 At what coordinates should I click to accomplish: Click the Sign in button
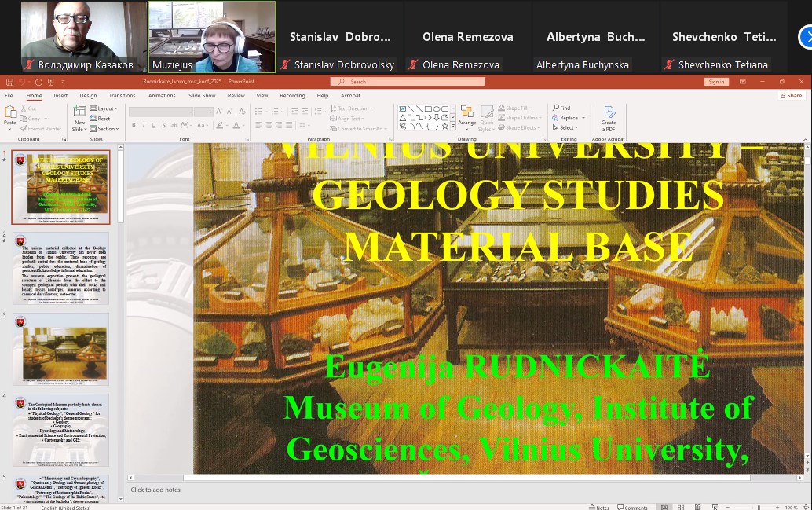tap(717, 82)
